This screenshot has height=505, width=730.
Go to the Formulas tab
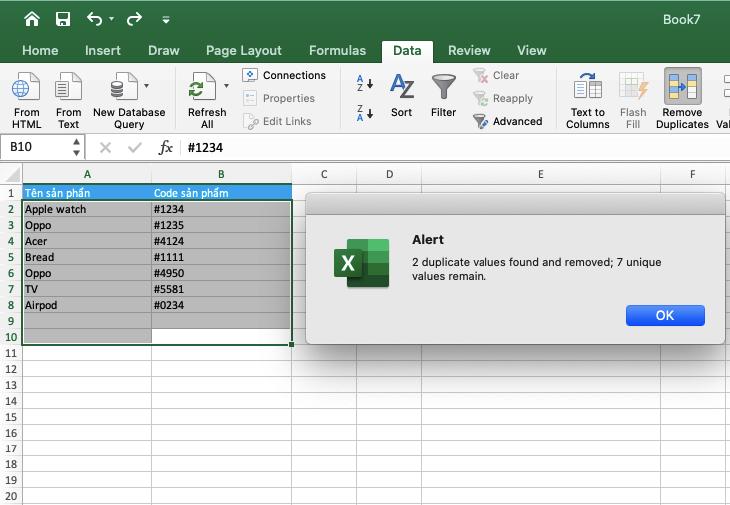pyautogui.click(x=337, y=50)
